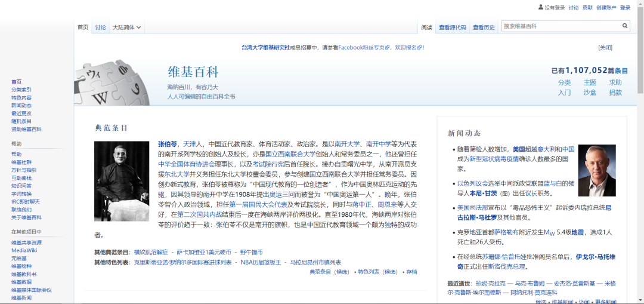The height and width of the screenshot is (304, 644).
Task: Click the 创建账户 link
Action: click(x=606, y=8)
